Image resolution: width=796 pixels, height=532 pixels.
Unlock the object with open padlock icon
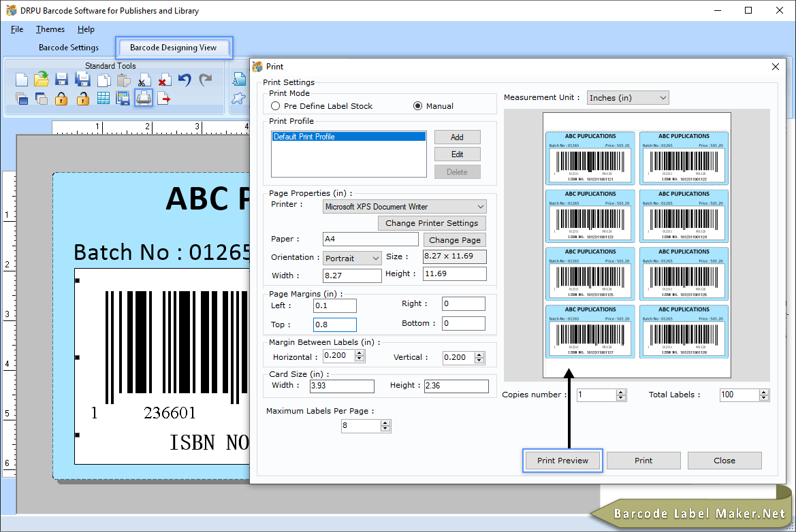pyautogui.click(x=83, y=99)
